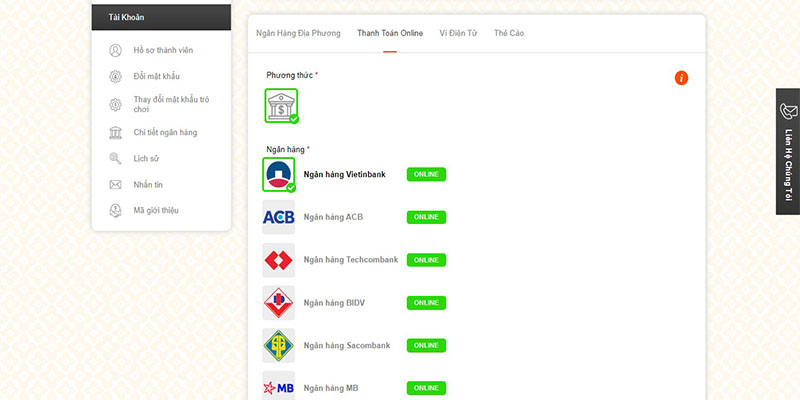
Task: Click the orange info icon
Action: click(x=681, y=78)
